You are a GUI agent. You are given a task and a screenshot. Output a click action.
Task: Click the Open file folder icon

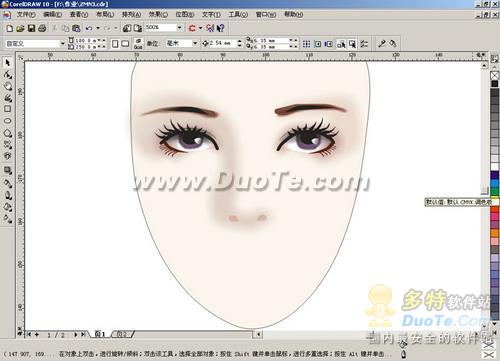[20, 28]
